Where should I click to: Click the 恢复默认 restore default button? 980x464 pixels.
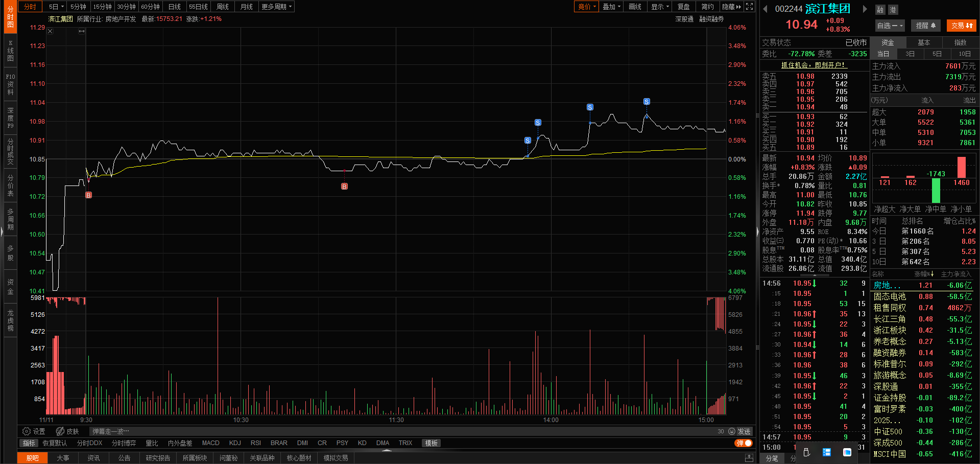point(55,443)
